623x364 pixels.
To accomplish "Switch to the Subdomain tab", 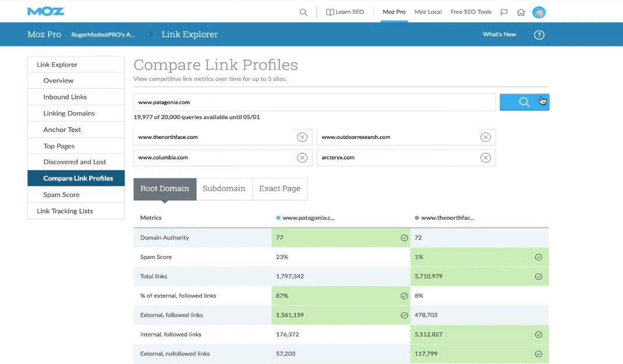I will (x=224, y=189).
